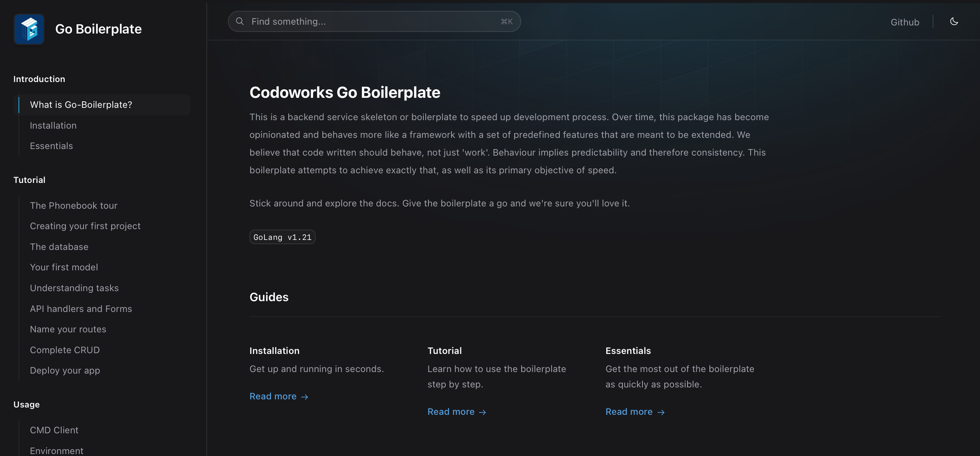Click the arrow next to Essentials Read more
Screen dimensions: 980x456
[x=661, y=412]
